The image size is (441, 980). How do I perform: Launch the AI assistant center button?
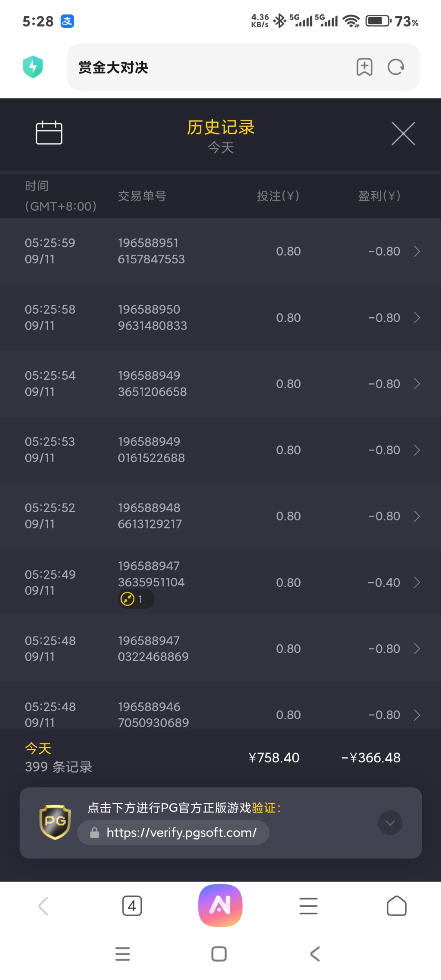click(x=220, y=905)
